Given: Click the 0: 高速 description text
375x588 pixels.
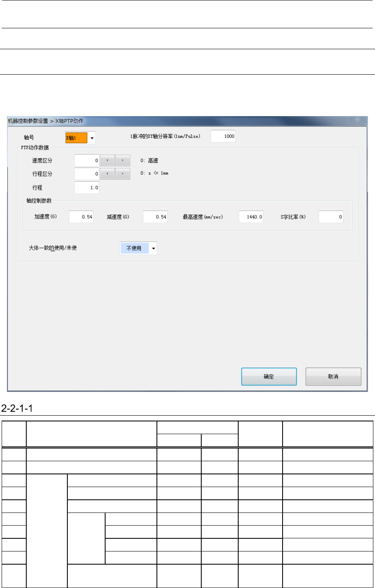Looking at the screenshot, I should click(150, 161).
